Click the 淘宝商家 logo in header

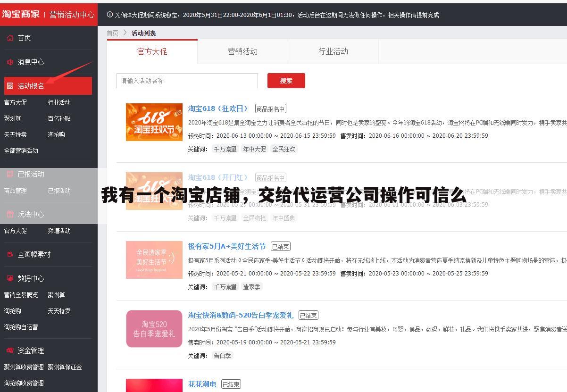[x=21, y=14]
